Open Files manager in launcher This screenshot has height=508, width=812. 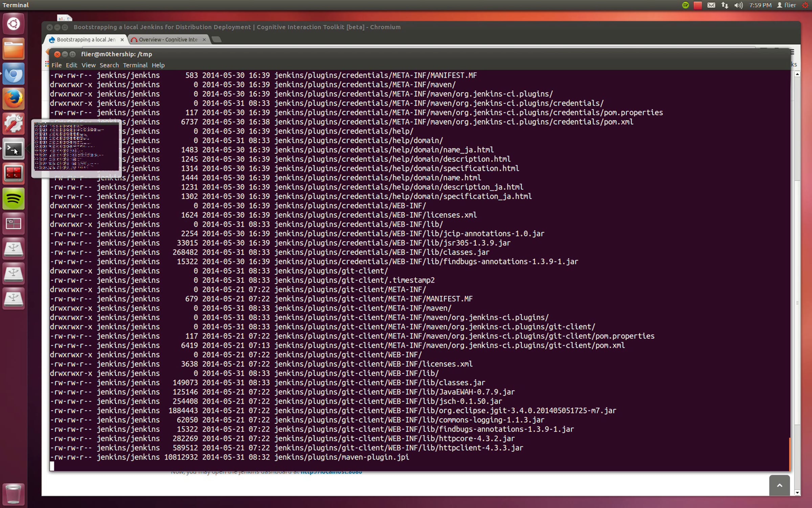pos(14,49)
